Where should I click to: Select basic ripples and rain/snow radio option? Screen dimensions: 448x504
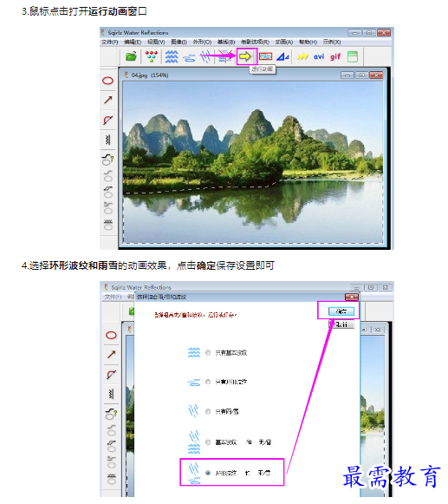point(208,442)
